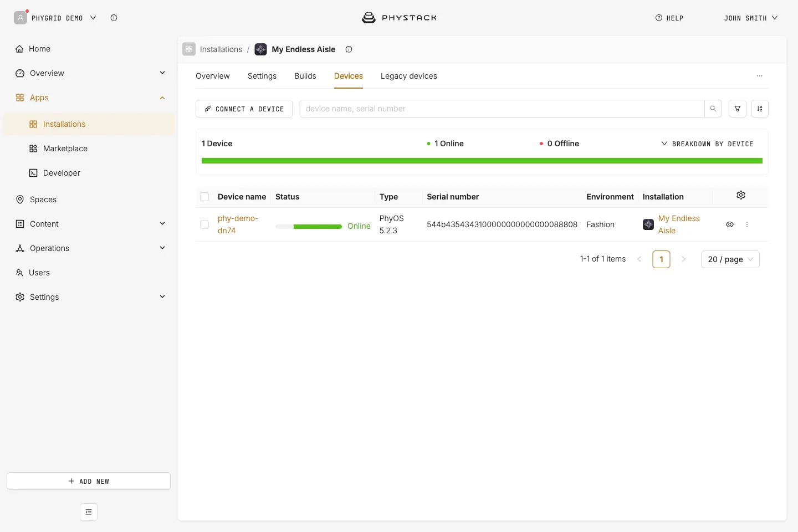Viewport: 798px width, 532px height.
Task: Click app icon in the Installation column
Action: tap(648, 224)
